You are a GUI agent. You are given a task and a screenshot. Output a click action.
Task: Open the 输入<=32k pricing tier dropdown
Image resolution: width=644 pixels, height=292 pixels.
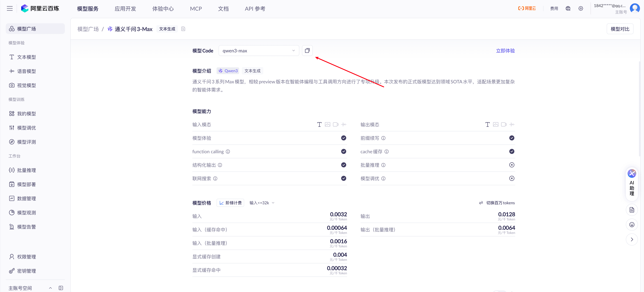click(x=261, y=203)
